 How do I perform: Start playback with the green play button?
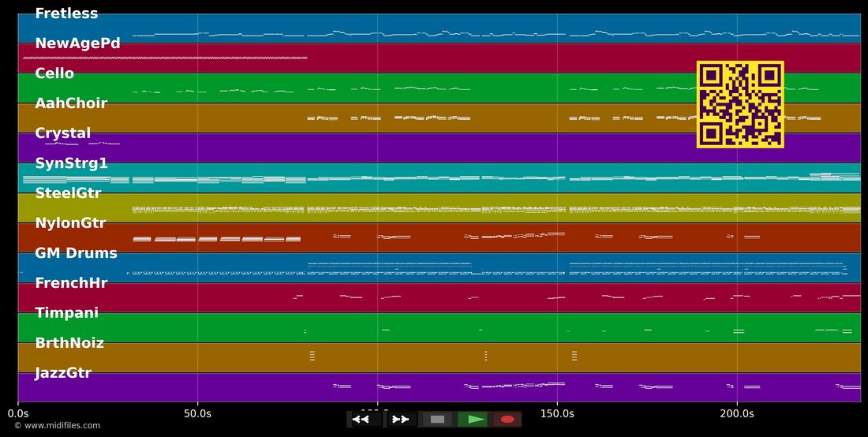pos(473,420)
